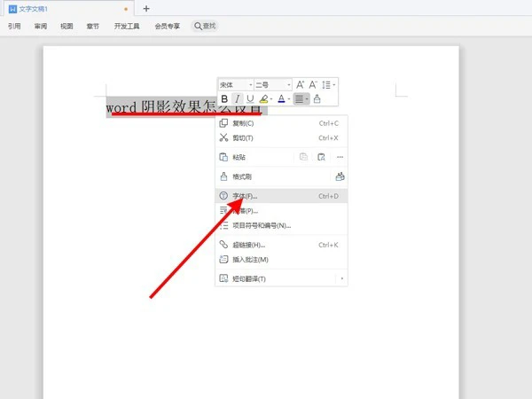The width and height of the screenshot is (532, 399).
Task: Open the font color dropdown arrow
Action: coord(289,99)
